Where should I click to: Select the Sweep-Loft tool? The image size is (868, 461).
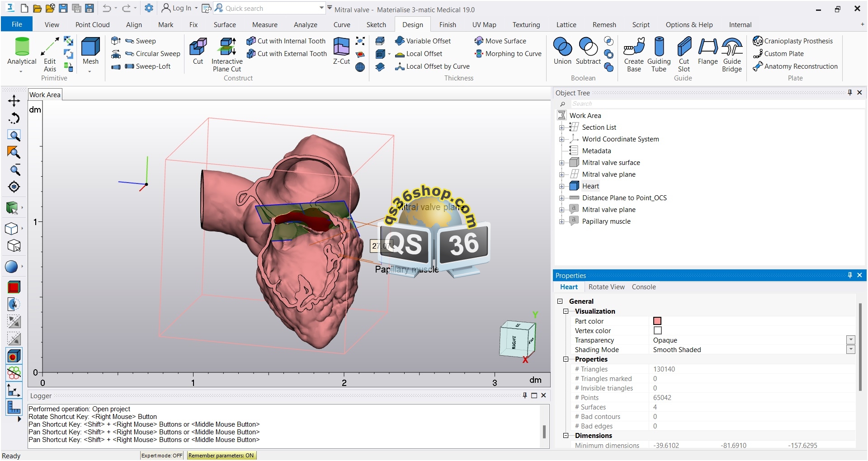pyautogui.click(x=148, y=66)
